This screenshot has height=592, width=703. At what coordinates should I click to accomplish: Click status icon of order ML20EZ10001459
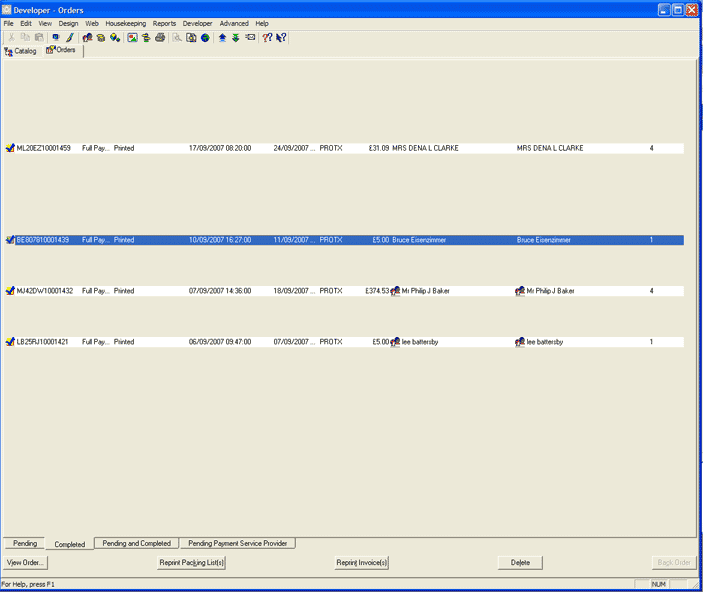click(x=10, y=148)
